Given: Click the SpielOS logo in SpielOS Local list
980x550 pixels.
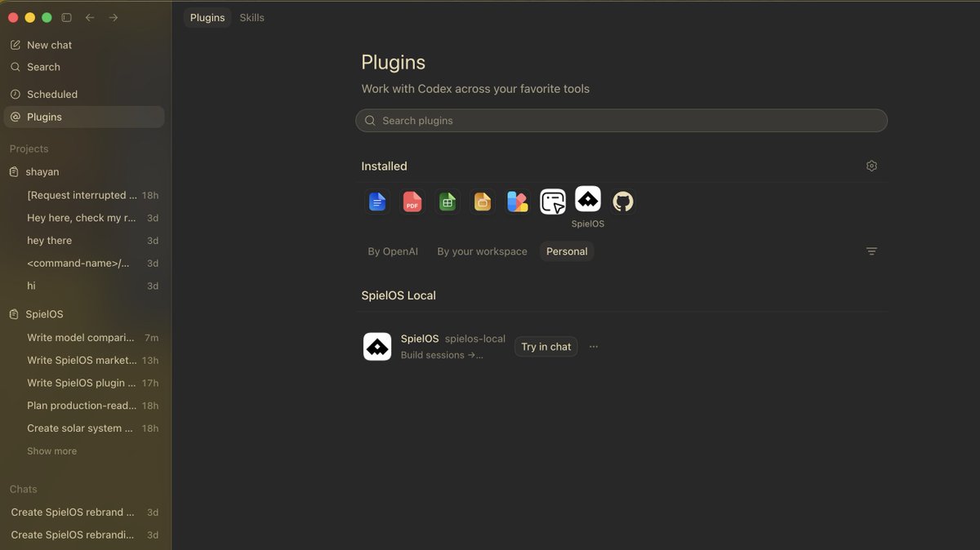Looking at the screenshot, I should coord(377,347).
